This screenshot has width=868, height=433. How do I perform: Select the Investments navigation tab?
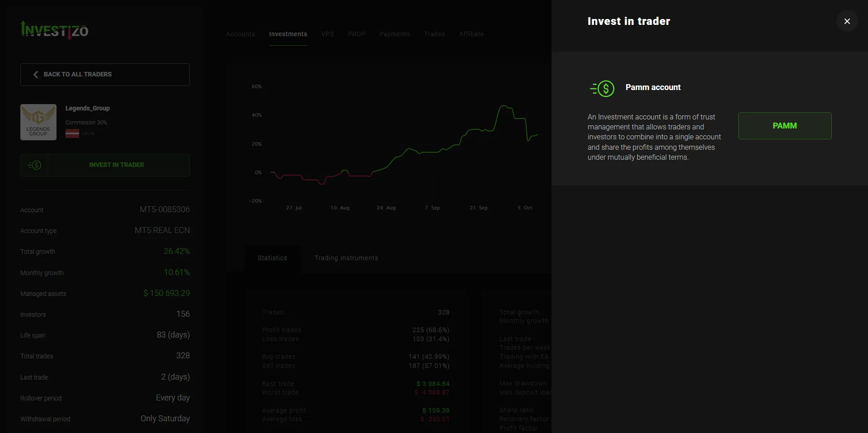pos(288,34)
